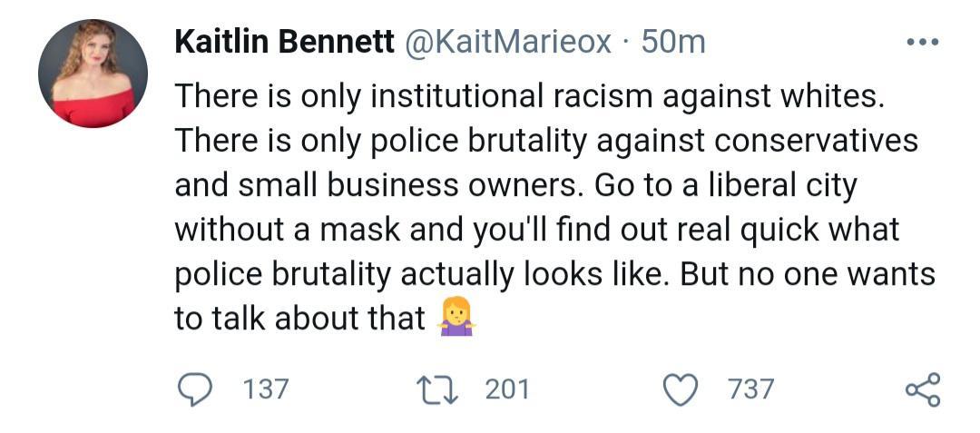980x433 pixels.
Task: Select the phrase "Go to a liberal city"
Action: (x=726, y=185)
